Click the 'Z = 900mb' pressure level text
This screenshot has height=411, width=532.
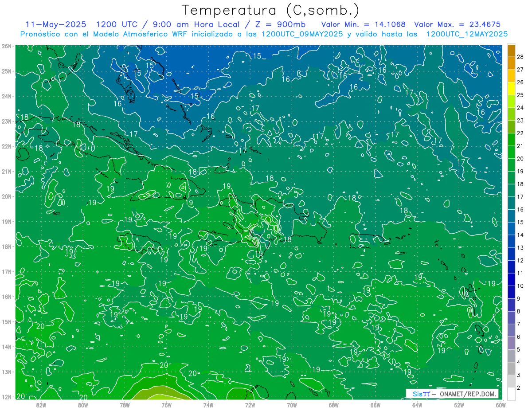279,24
